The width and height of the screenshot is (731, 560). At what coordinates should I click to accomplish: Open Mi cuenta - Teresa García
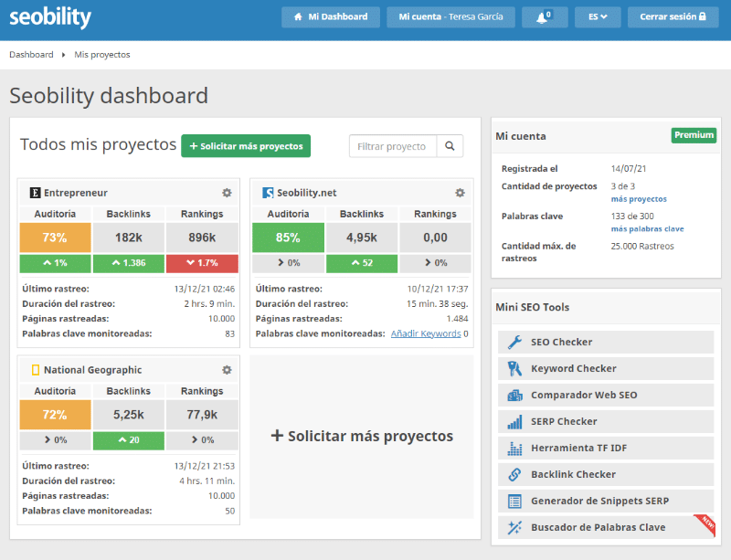point(450,17)
